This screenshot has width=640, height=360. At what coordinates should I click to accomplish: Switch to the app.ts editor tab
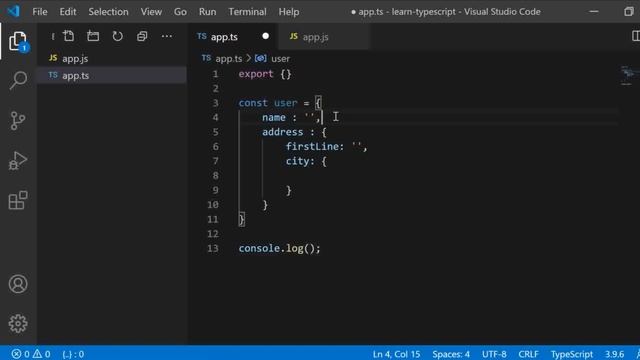(x=233, y=37)
